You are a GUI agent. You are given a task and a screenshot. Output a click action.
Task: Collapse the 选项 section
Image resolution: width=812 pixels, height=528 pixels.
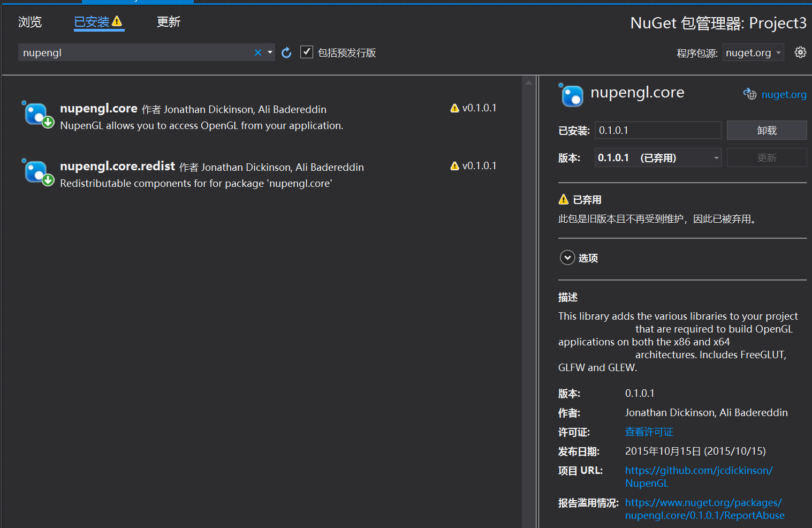[567, 258]
